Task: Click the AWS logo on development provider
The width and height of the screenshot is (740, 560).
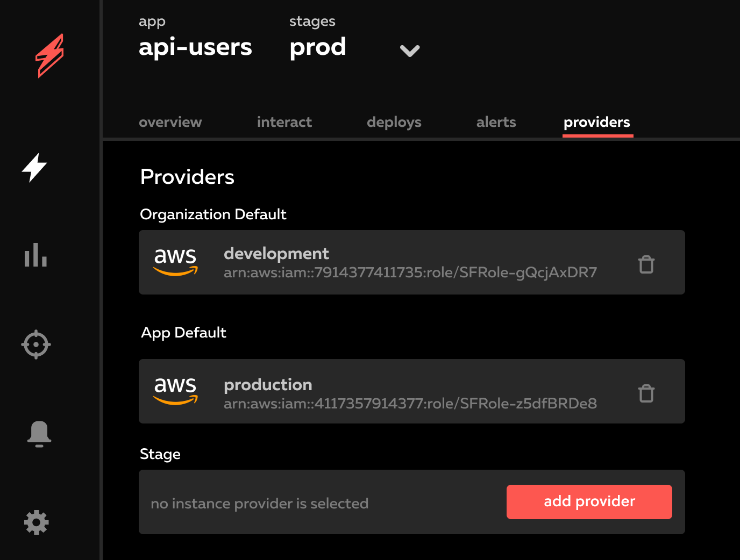Action: [x=175, y=262]
